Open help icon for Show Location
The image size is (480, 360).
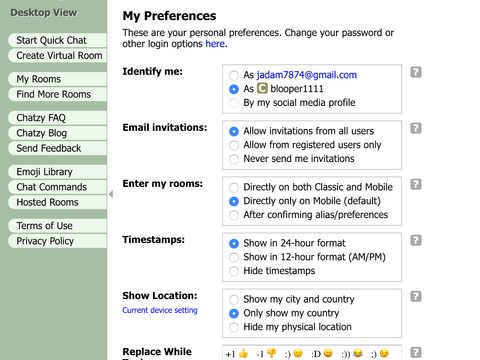coord(416,296)
